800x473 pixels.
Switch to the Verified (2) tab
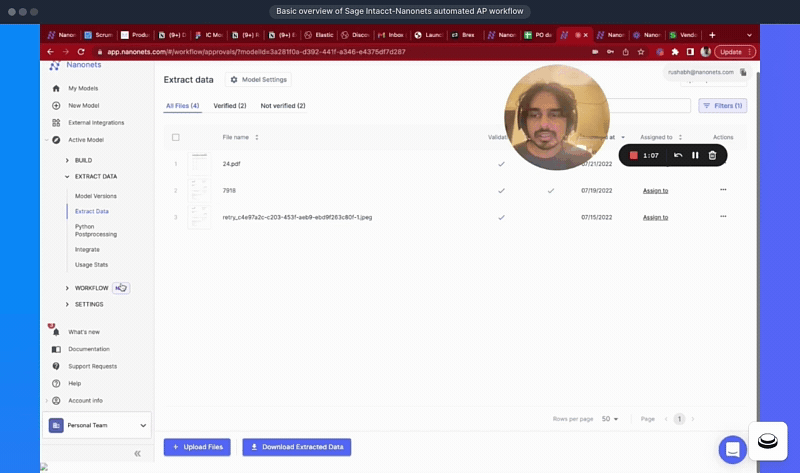click(229, 105)
